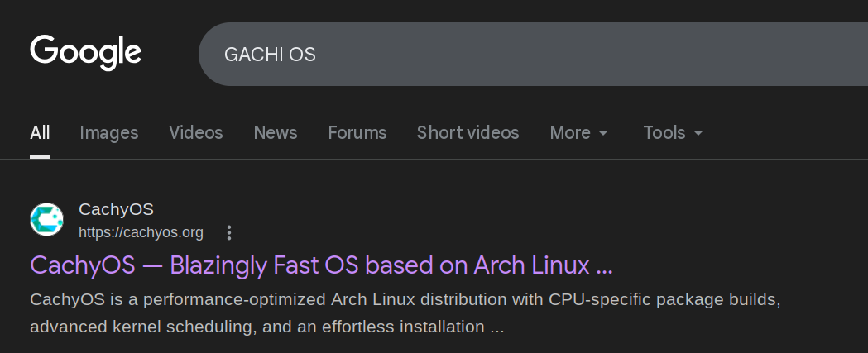This screenshot has height=353, width=868.
Task: Open the Tools dropdown menu
Action: click(x=673, y=133)
